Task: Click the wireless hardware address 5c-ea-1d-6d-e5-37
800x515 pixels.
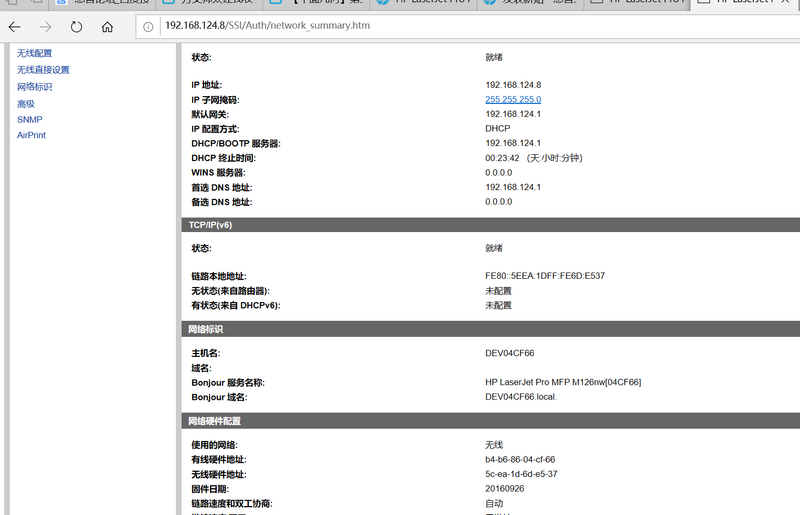Action: click(x=521, y=474)
